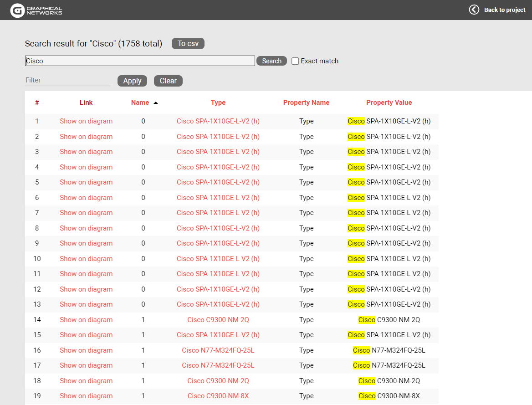Clear the current filter
Screen dimensions: 532x405
click(x=168, y=81)
